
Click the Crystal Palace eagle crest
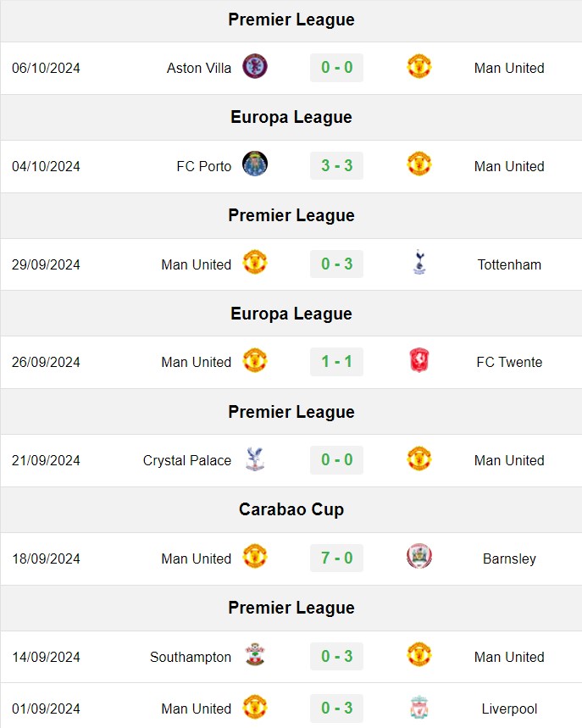[255, 459]
